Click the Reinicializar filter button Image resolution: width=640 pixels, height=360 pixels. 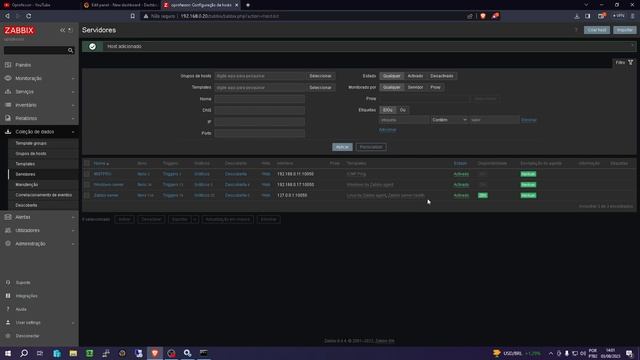(371, 147)
